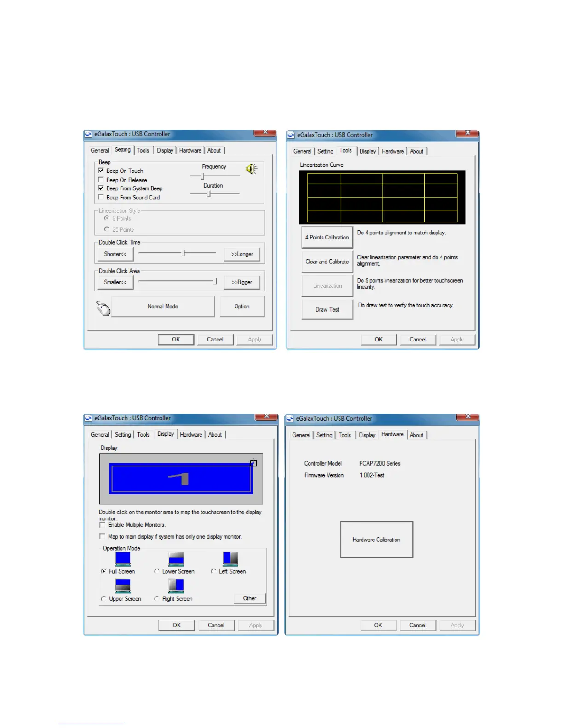Open the Option button in Setting window
This screenshot has width=563, height=728.
242,307
